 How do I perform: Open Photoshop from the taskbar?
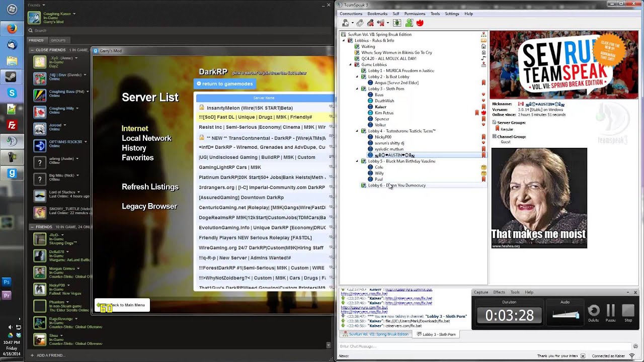pos(7,282)
